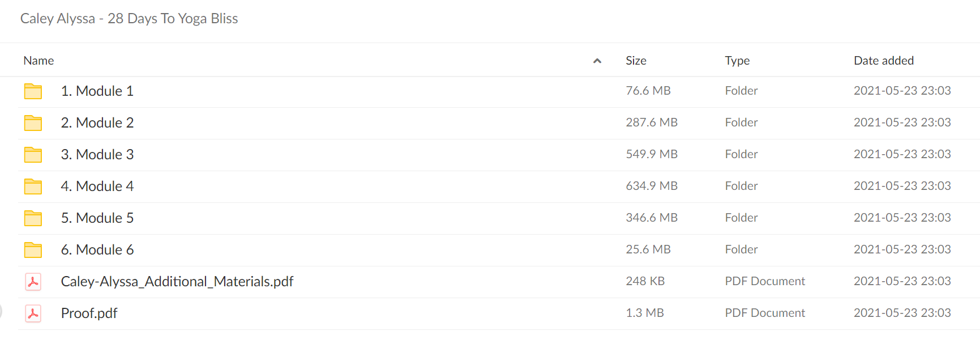Image resolution: width=980 pixels, height=339 pixels.
Task: Click the Caley-Alyssa_Additional_Materials PDF icon
Action: [x=33, y=282]
